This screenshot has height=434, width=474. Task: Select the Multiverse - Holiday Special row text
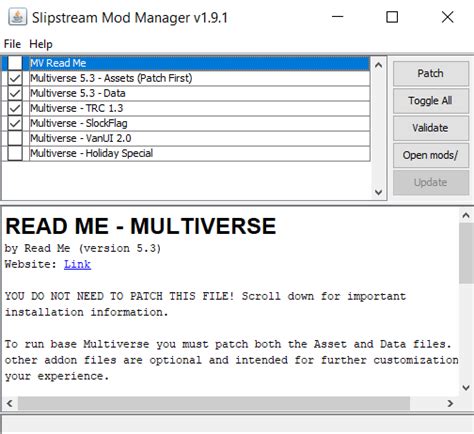click(x=92, y=153)
